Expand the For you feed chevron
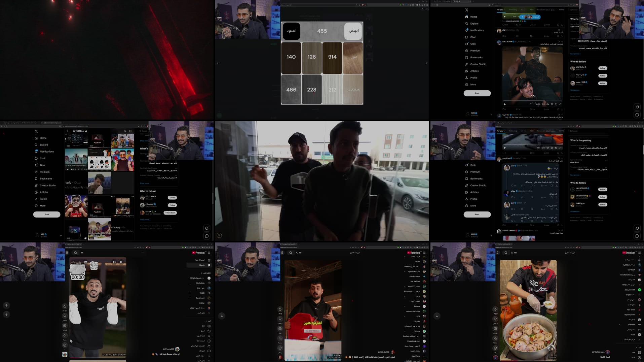644x362 pixels. [504, 9]
